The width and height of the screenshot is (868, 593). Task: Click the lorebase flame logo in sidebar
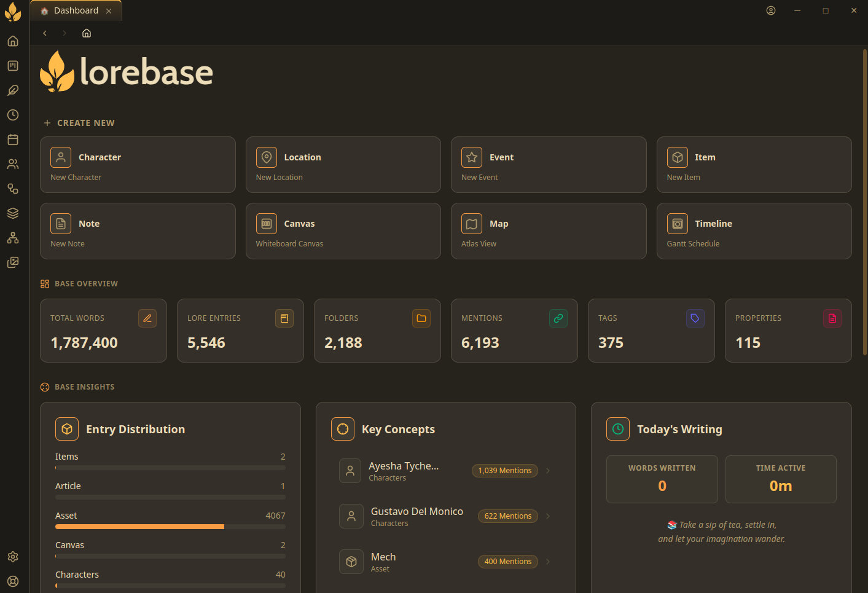tap(13, 12)
